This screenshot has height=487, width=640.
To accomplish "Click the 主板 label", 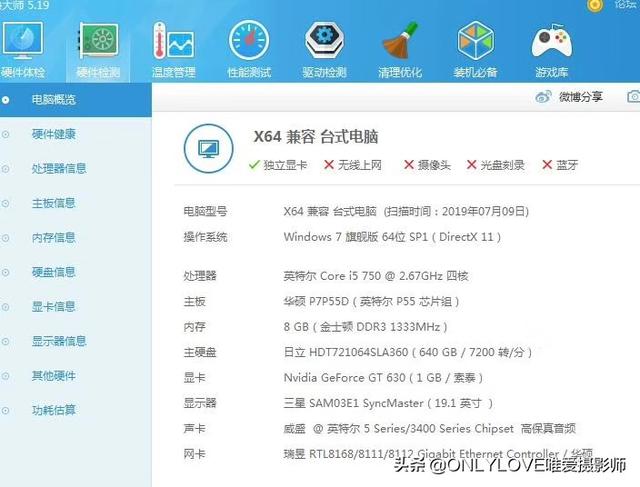I will 194,302.
